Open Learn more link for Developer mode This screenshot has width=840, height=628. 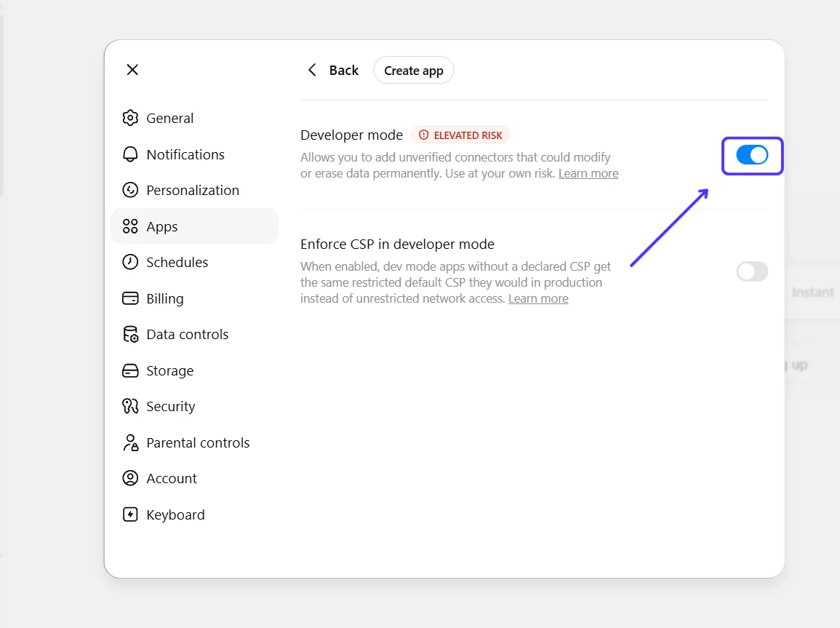[588, 174]
